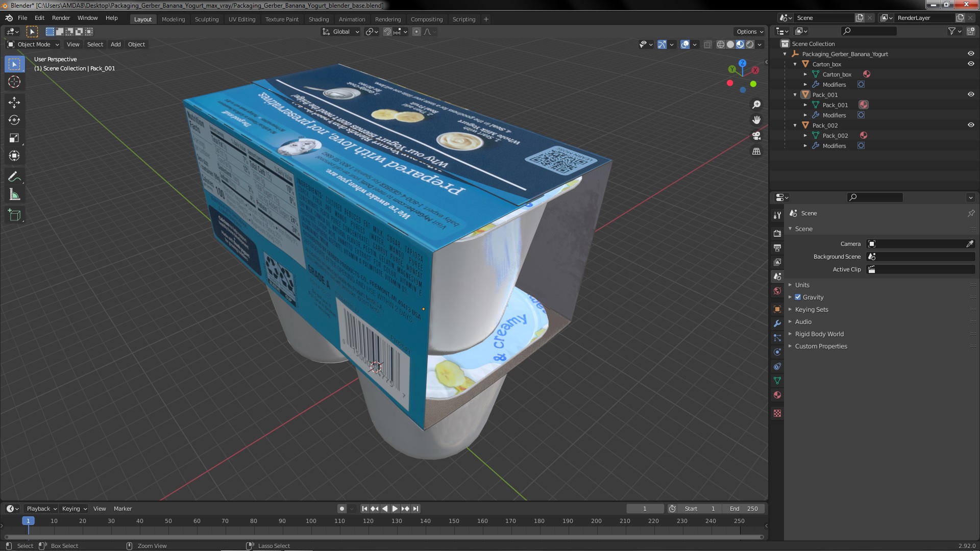The image size is (980, 551).
Task: Select the Move tool
Action: pos(14,102)
